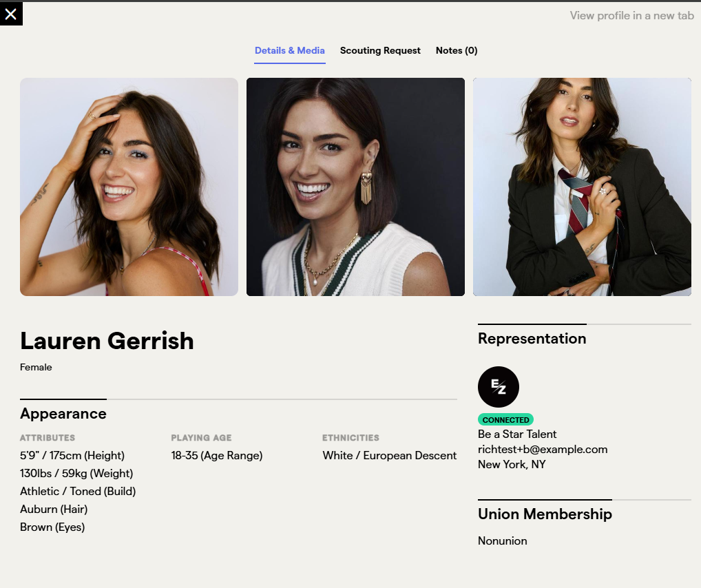Screen dimensions: 701x588
Task: Click the PLAYING AGE column label
Action: click(201, 438)
